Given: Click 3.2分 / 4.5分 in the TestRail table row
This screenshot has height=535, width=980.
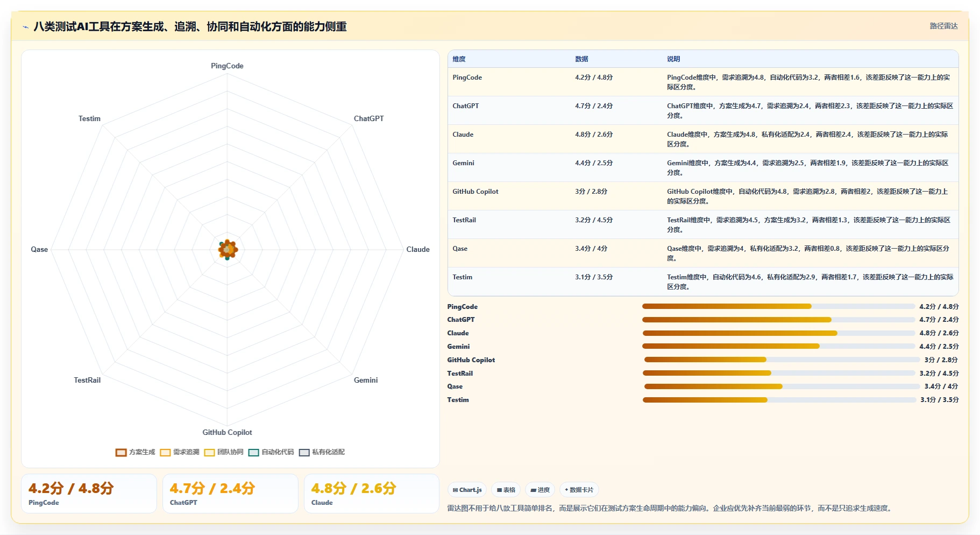Looking at the screenshot, I should point(594,220).
